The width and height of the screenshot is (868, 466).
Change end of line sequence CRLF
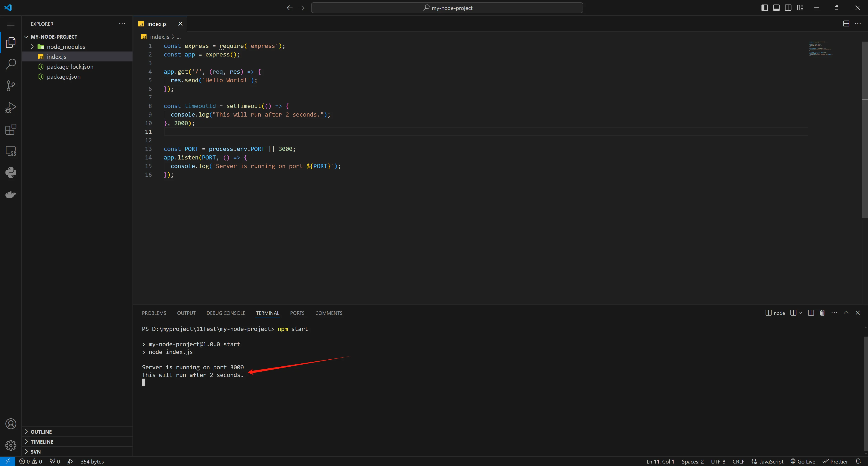[738, 461]
